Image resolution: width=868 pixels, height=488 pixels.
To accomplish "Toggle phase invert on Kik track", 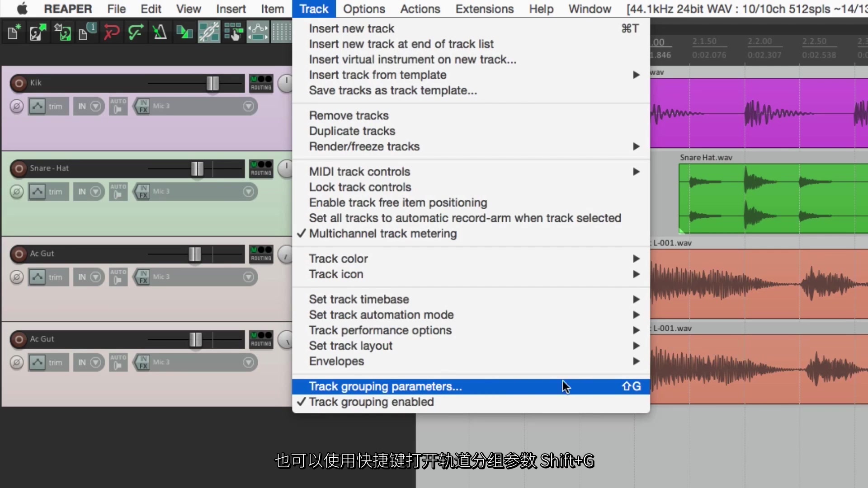I will (17, 107).
